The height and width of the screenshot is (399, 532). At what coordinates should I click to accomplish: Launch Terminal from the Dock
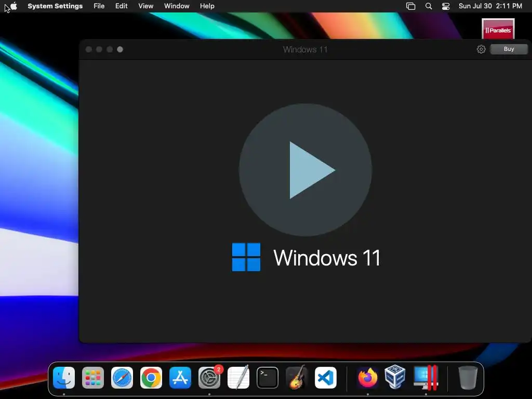pos(268,378)
